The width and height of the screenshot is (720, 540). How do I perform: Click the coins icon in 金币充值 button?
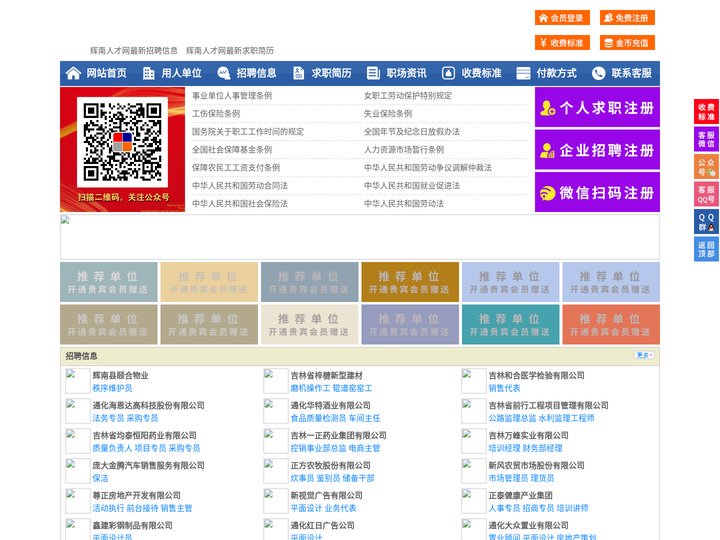click(x=608, y=43)
